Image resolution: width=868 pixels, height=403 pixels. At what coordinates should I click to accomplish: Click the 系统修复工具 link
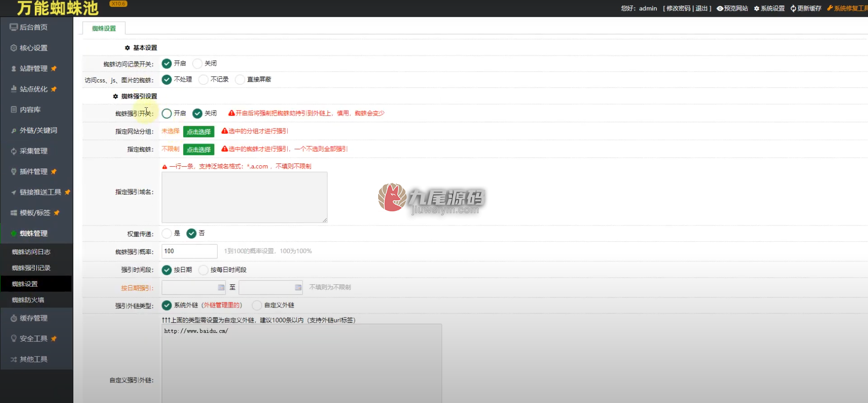[847, 9]
